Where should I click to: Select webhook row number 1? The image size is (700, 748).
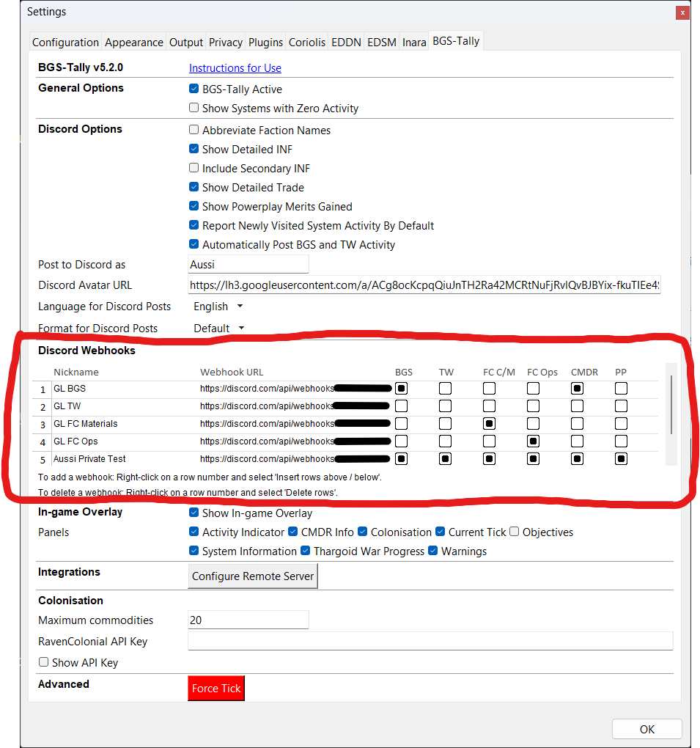point(43,389)
